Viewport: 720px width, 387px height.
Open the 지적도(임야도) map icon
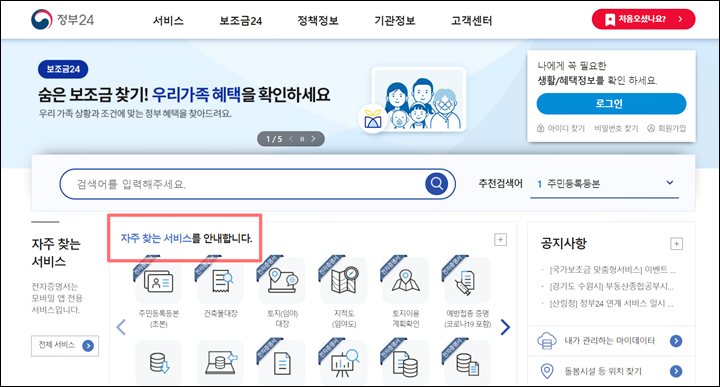point(343,280)
